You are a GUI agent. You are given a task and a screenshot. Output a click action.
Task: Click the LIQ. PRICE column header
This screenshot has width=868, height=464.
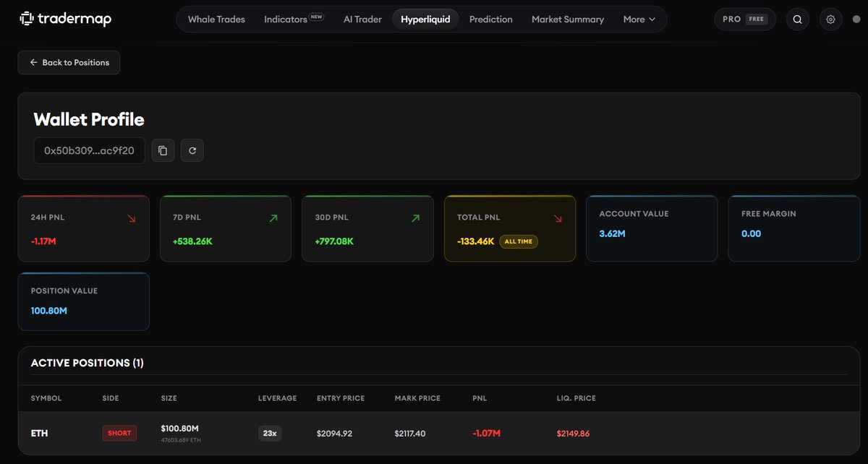(576, 398)
